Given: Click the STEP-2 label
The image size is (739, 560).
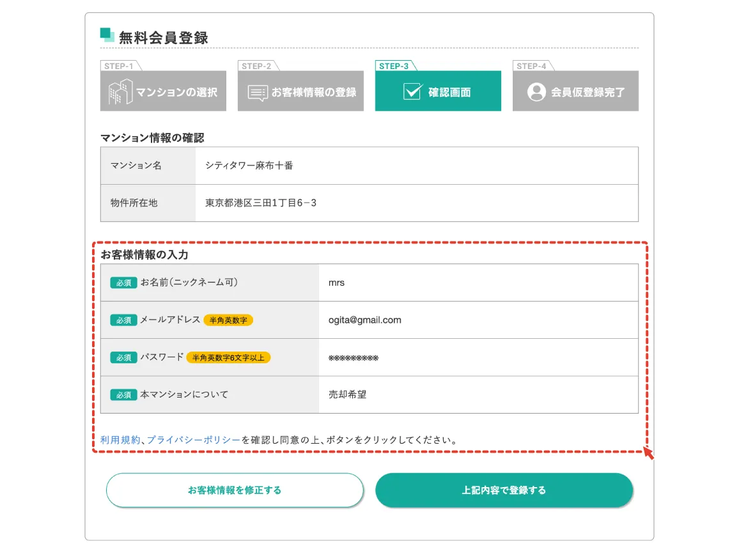Looking at the screenshot, I should click(x=256, y=66).
